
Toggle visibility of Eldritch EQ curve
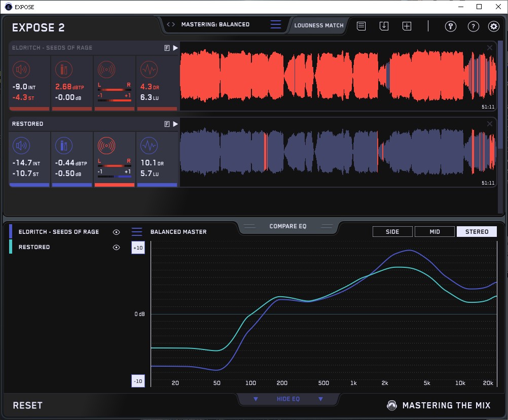117,232
